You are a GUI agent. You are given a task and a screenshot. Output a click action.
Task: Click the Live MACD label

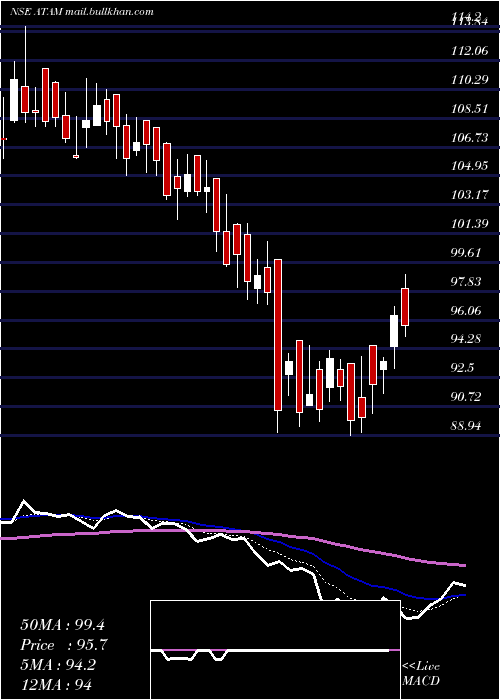(421, 674)
